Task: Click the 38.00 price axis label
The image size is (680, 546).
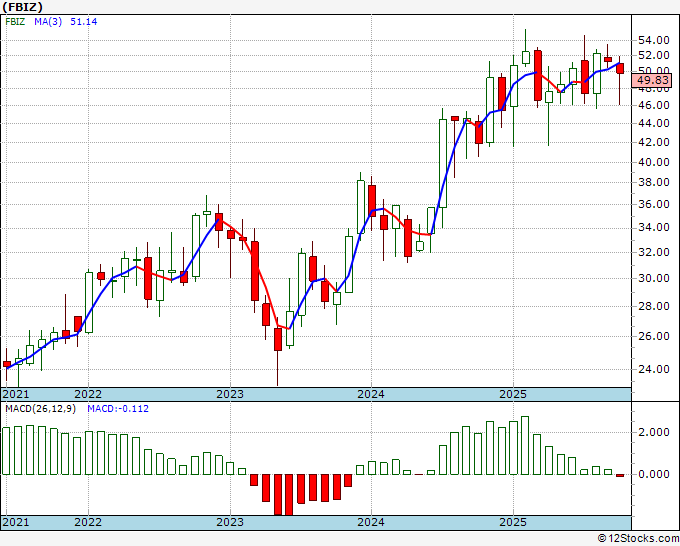Action: [x=654, y=182]
